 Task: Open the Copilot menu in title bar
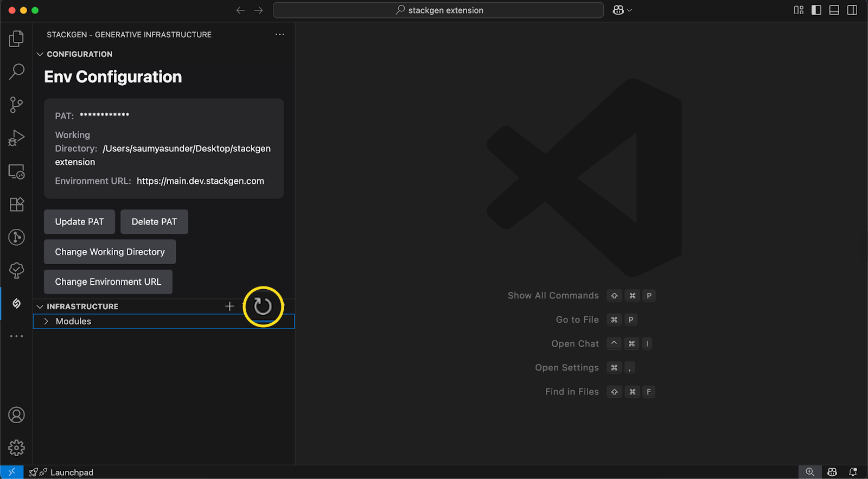tap(622, 10)
